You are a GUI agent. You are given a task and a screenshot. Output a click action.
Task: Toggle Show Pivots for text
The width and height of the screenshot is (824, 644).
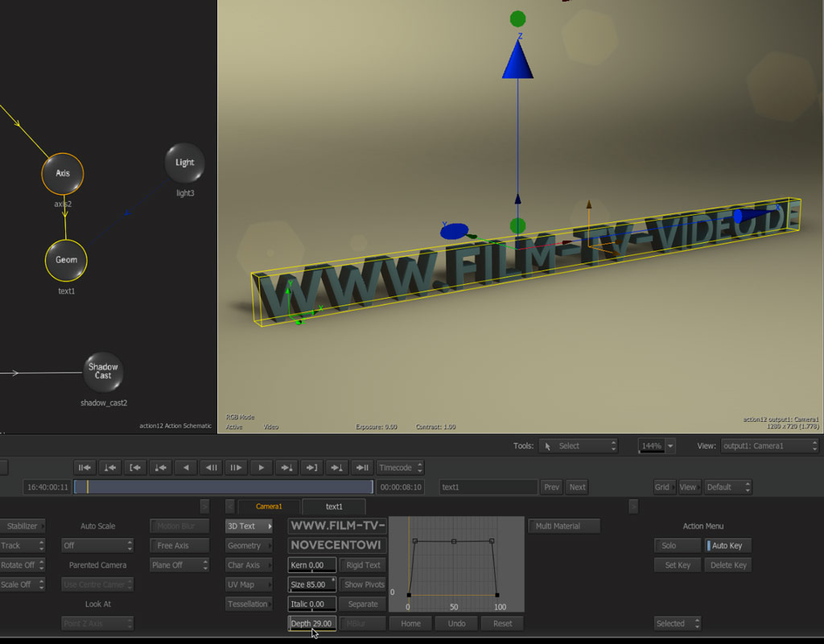coord(364,584)
